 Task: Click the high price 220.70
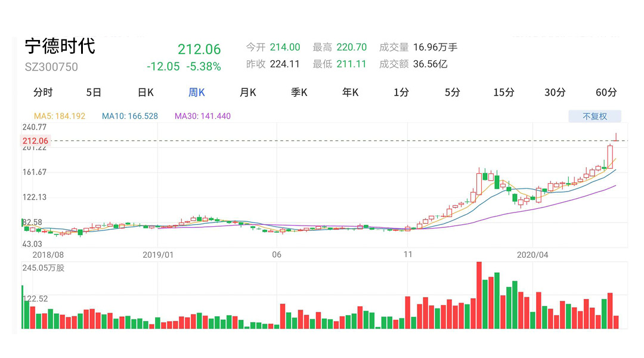pos(352,47)
